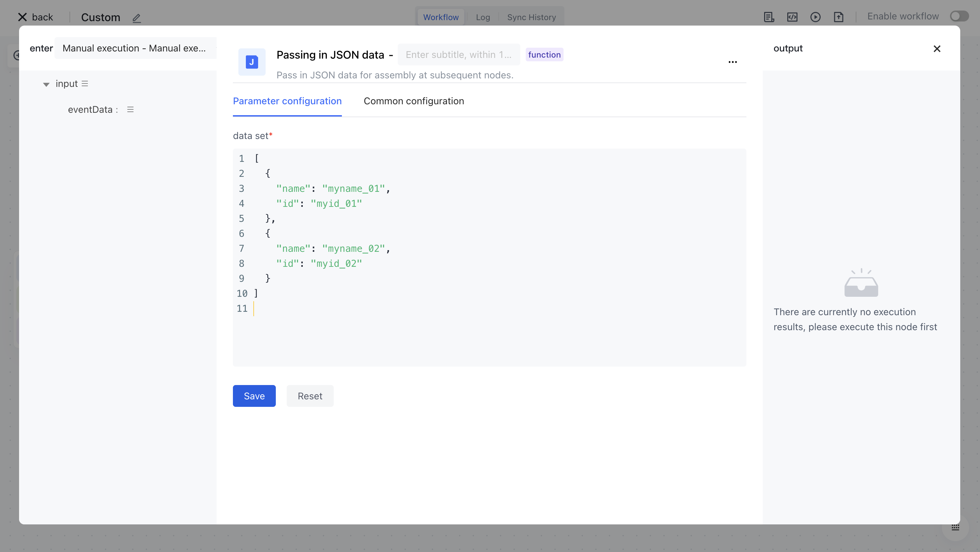Open the Manual execution source dropdown
The image size is (980, 552).
tap(135, 48)
